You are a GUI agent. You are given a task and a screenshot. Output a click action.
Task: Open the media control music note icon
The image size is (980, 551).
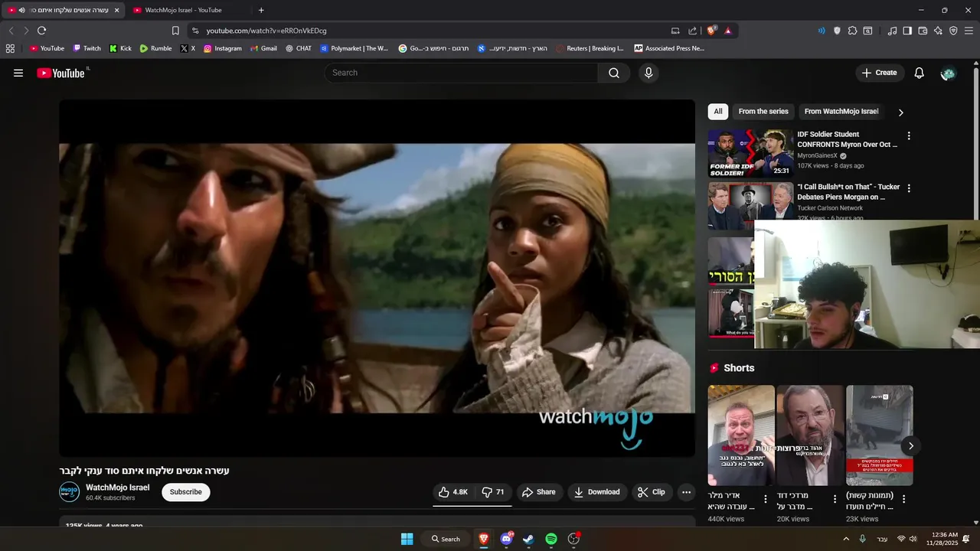pyautogui.click(x=892, y=31)
